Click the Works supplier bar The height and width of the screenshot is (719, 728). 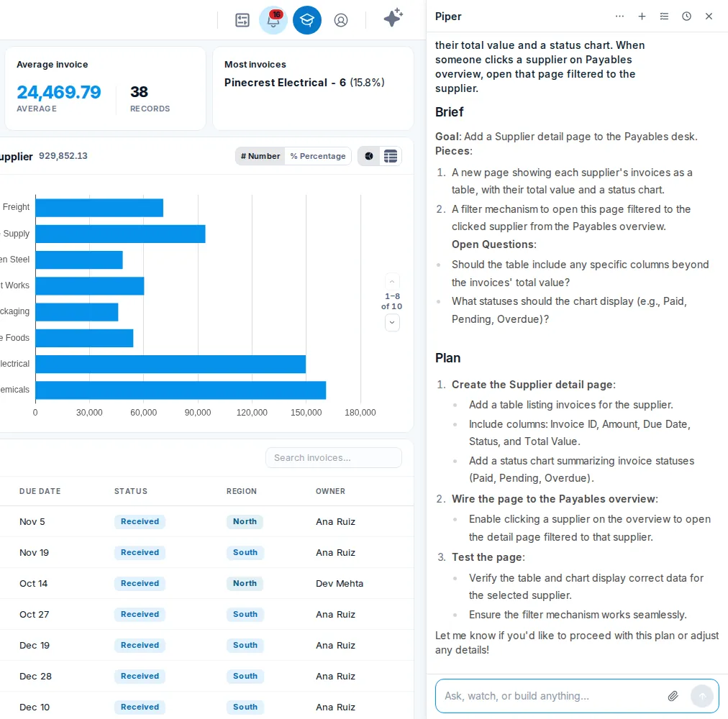pos(90,286)
